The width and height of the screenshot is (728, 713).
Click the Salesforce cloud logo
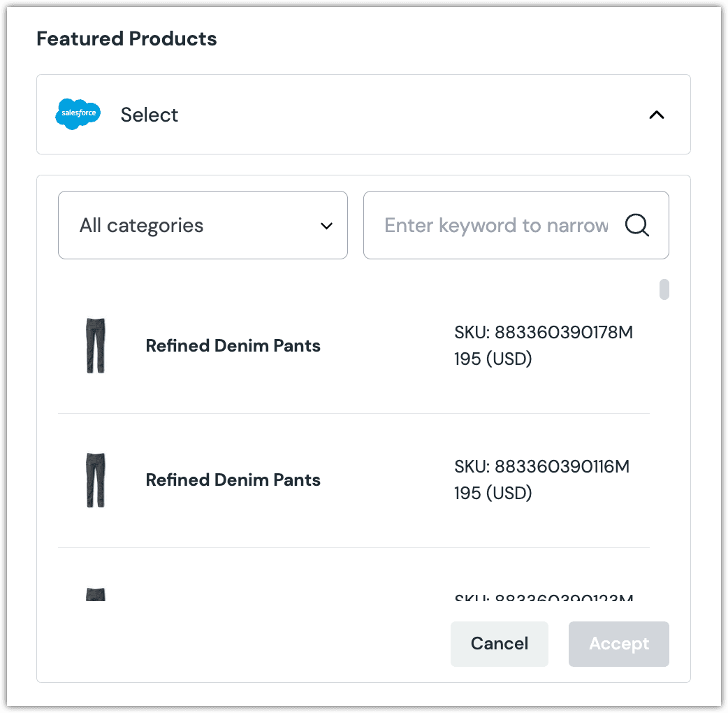click(x=78, y=114)
